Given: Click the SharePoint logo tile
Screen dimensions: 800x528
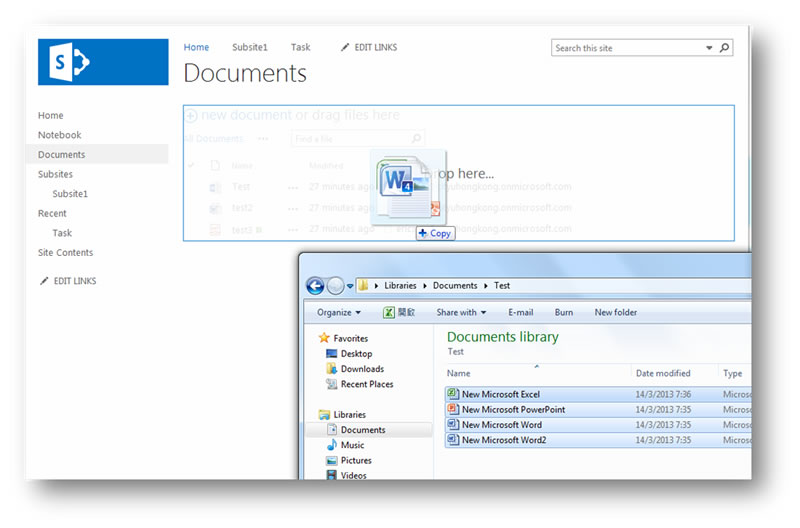Looking at the screenshot, I should point(103,62).
